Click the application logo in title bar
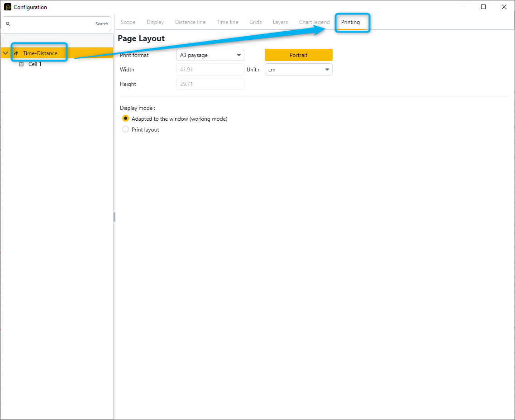The image size is (515, 420). coord(8,7)
